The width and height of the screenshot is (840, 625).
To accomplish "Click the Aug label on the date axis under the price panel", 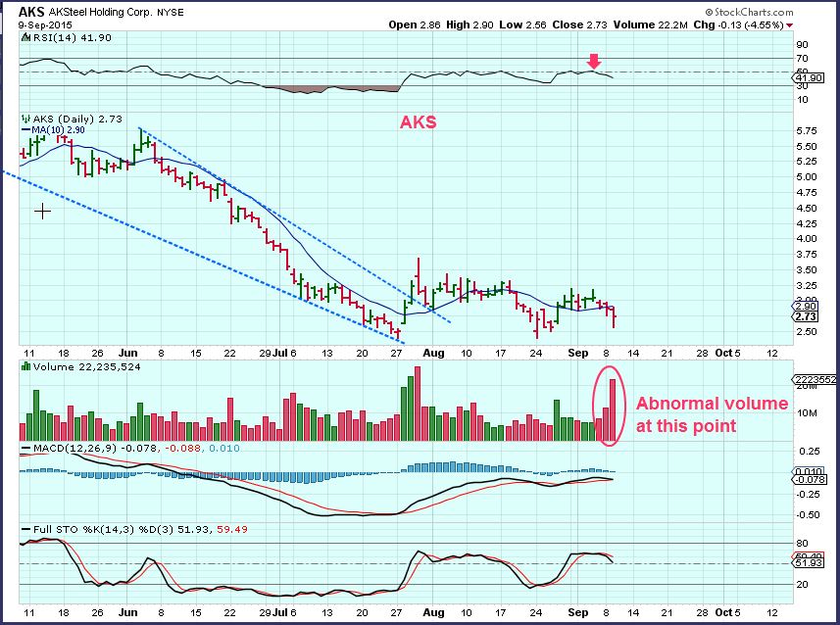I will pyautogui.click(x=433, y=354).
